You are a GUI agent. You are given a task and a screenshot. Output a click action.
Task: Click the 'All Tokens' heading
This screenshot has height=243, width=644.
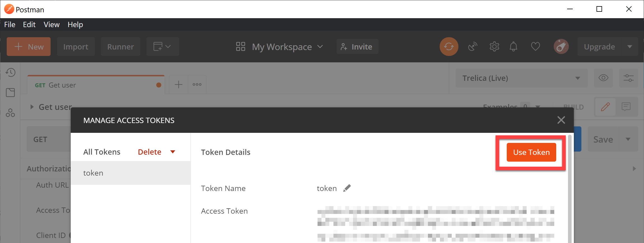(102, 152)
